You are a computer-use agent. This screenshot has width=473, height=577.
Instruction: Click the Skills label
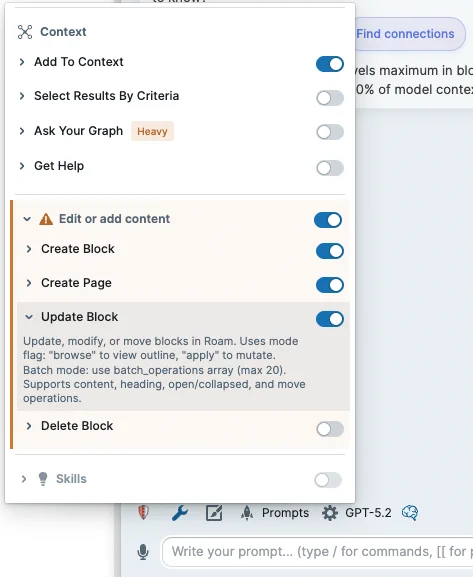[71, 479]
